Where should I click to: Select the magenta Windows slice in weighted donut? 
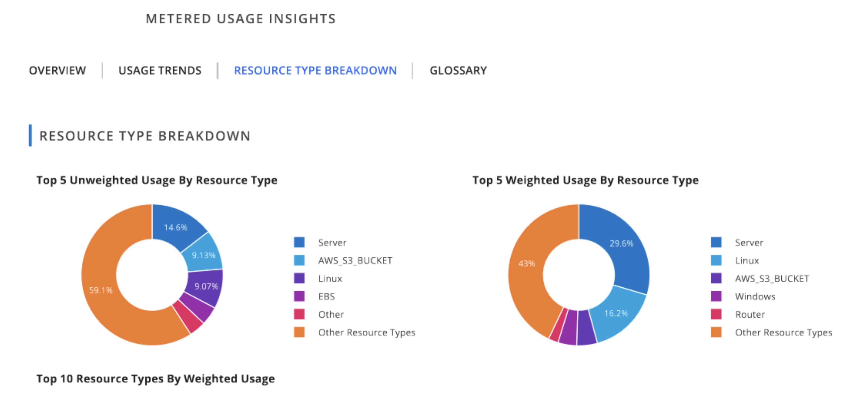[569, 327]
